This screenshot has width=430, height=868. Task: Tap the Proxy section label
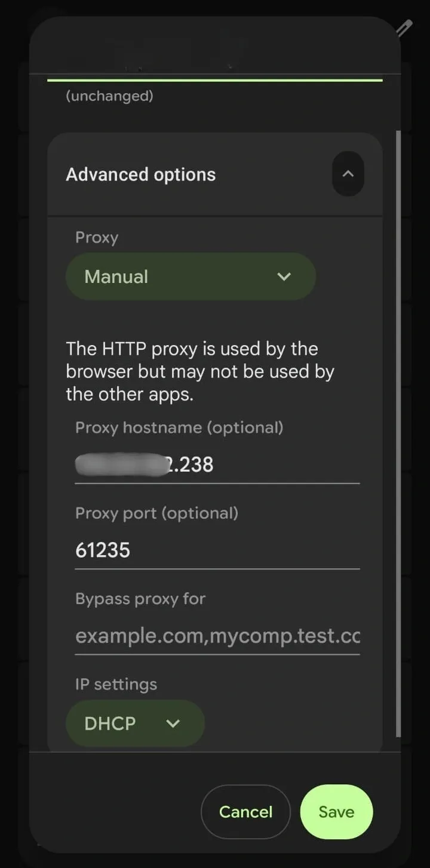[96, 237]
